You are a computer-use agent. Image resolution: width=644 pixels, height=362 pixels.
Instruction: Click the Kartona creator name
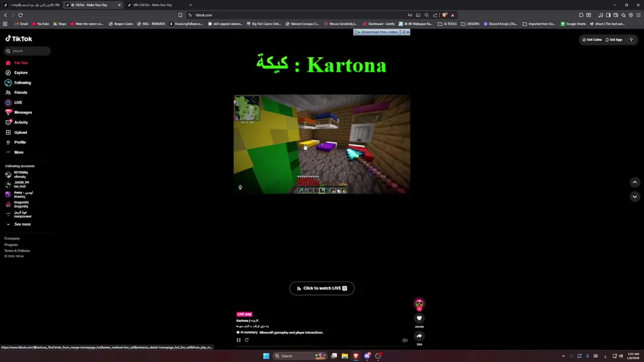(x=247, y=320)
